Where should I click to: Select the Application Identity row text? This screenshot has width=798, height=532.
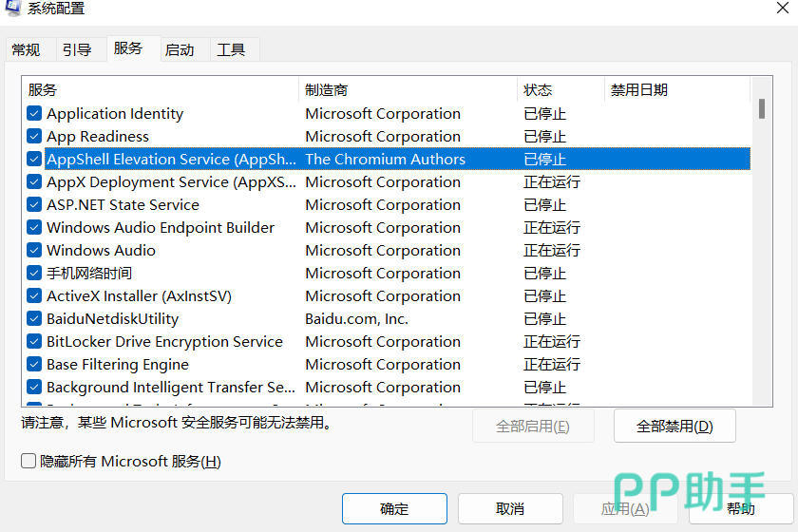[x=115, y=114]
